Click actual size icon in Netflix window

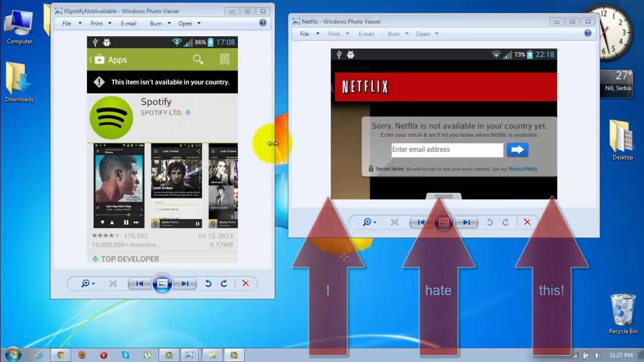[395, 222]
